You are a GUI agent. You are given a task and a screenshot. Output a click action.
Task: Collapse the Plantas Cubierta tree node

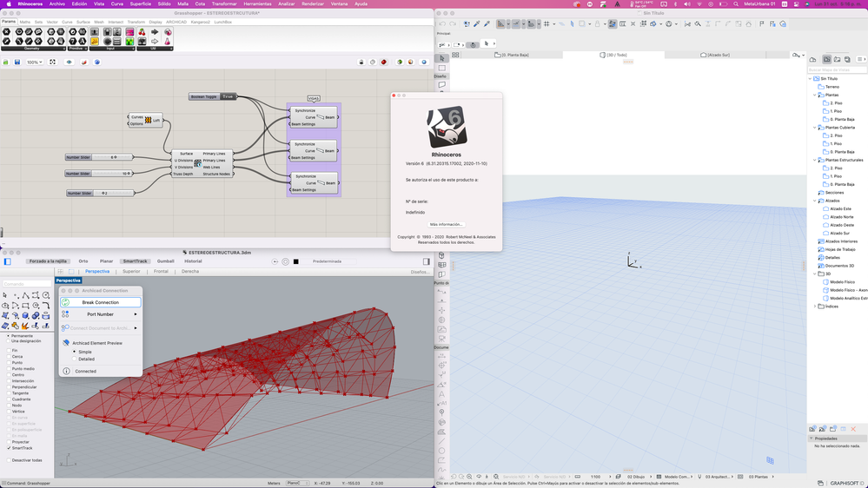815,128
